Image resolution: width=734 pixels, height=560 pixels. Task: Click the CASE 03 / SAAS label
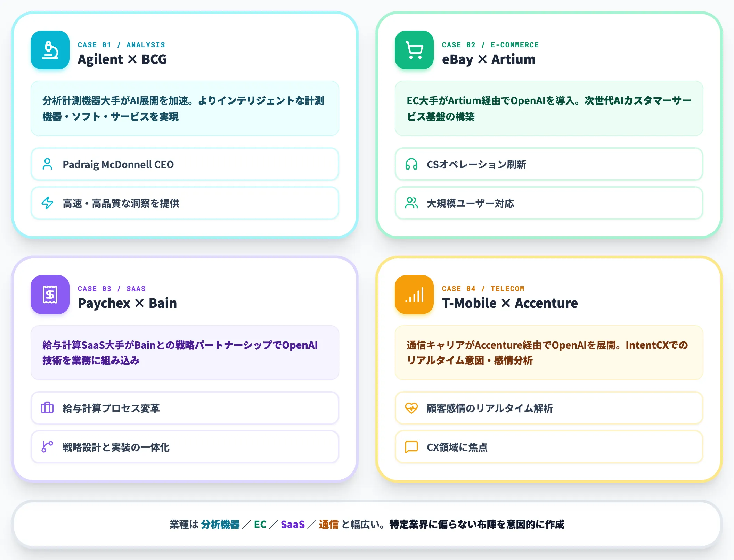pyautogui.click(x=112, y=289)
